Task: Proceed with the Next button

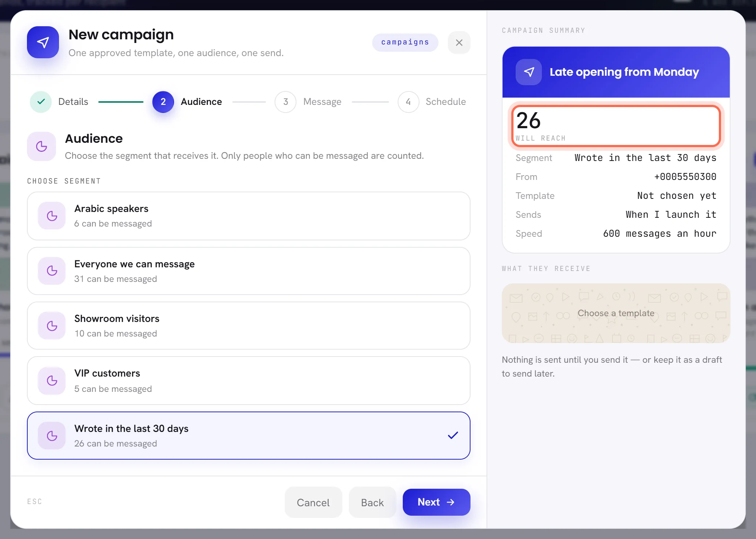Action: click(x=436, y=502)
